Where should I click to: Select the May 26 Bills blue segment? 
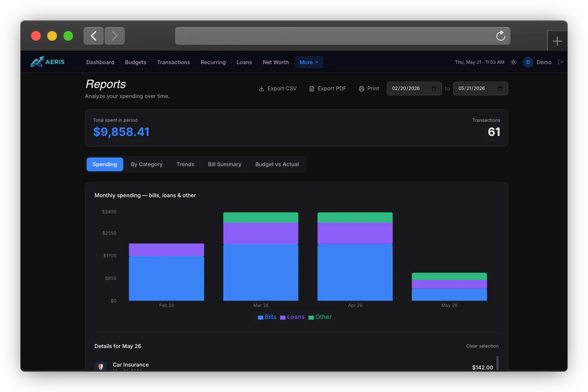pyautogui.click(x=449, y=294)
